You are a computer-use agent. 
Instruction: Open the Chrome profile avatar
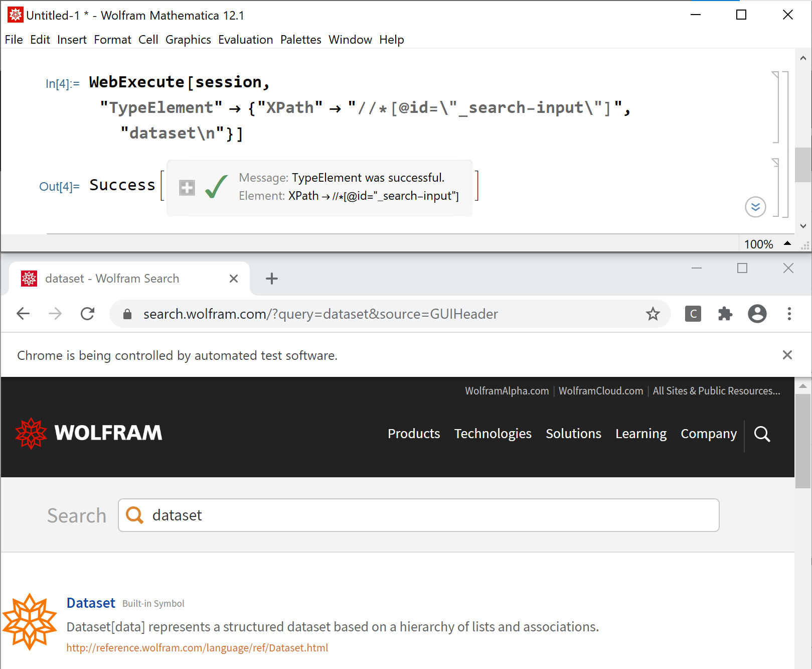point(757,314)
